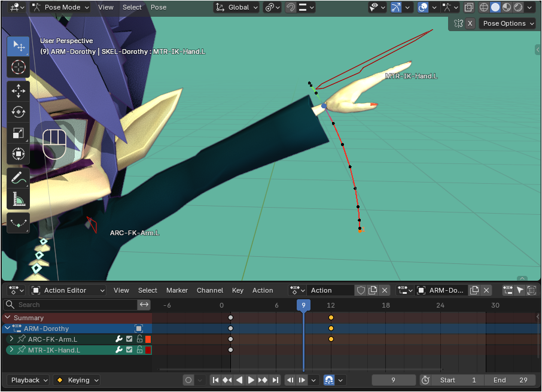
Task: Open the Playback popover
Action: click(x=28, y=380)
